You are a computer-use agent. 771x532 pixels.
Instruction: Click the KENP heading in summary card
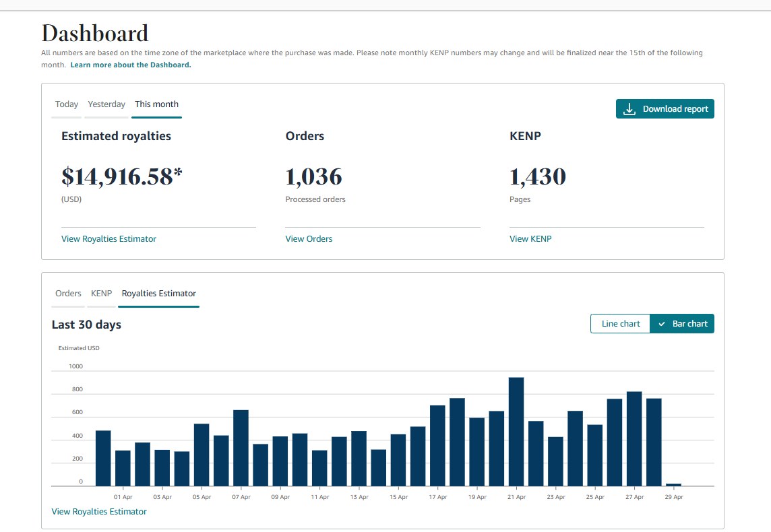525,136
